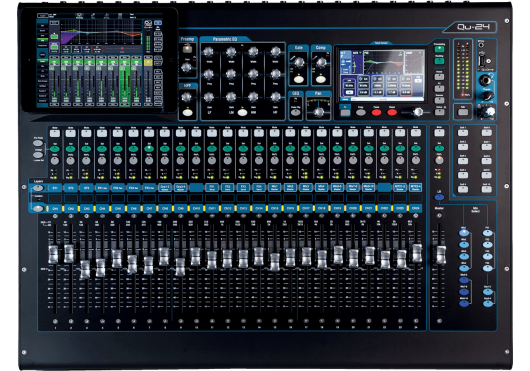Viewport: 530px width, 371px height.
Task: Touch the Pan rotary knob
Action: [x=318, y=112]
